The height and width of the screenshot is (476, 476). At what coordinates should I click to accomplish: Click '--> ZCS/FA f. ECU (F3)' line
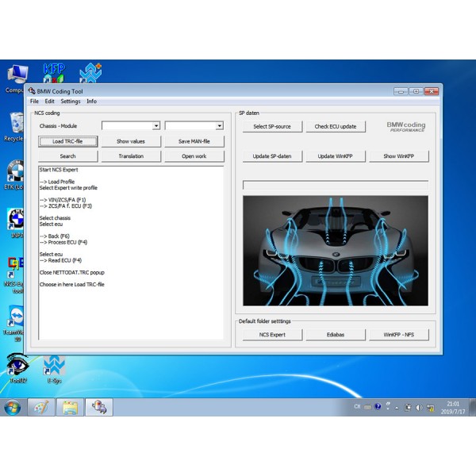point(66,206)
